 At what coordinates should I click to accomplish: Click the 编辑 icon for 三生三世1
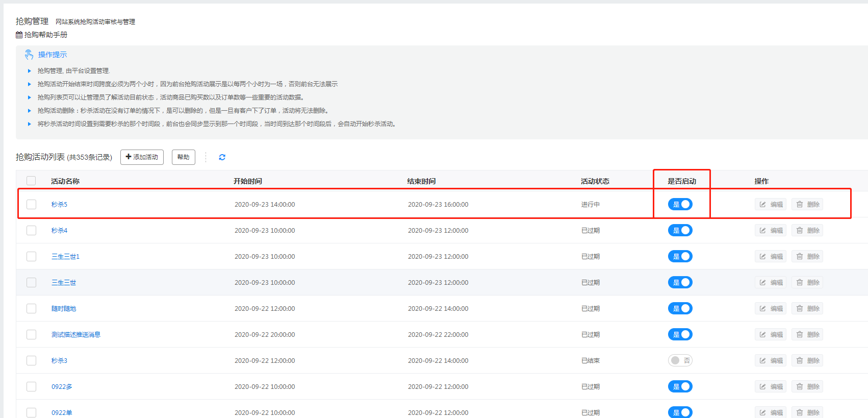(x=763, y=257)
